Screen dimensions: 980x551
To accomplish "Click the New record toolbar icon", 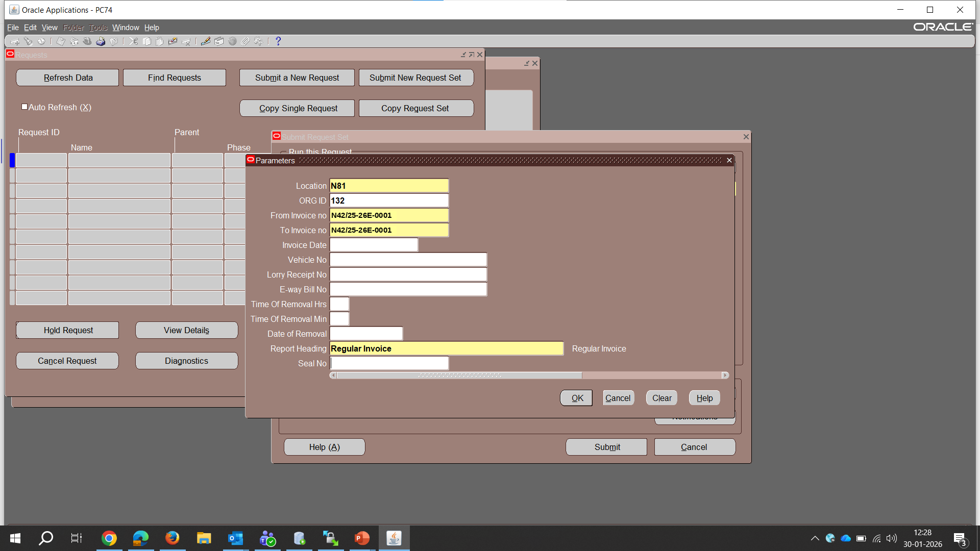I will (x=15, y=41).
